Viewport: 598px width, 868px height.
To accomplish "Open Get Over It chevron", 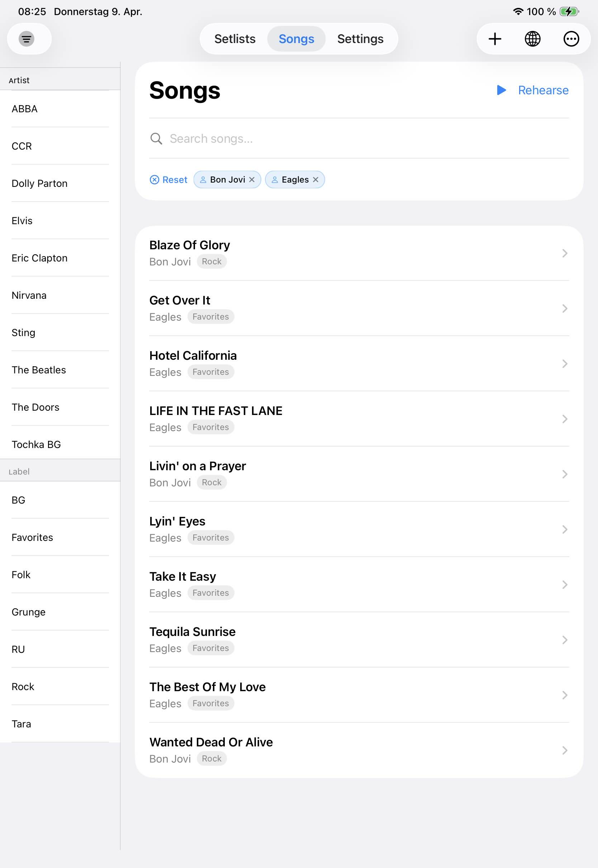I will (x=565, y=308).
